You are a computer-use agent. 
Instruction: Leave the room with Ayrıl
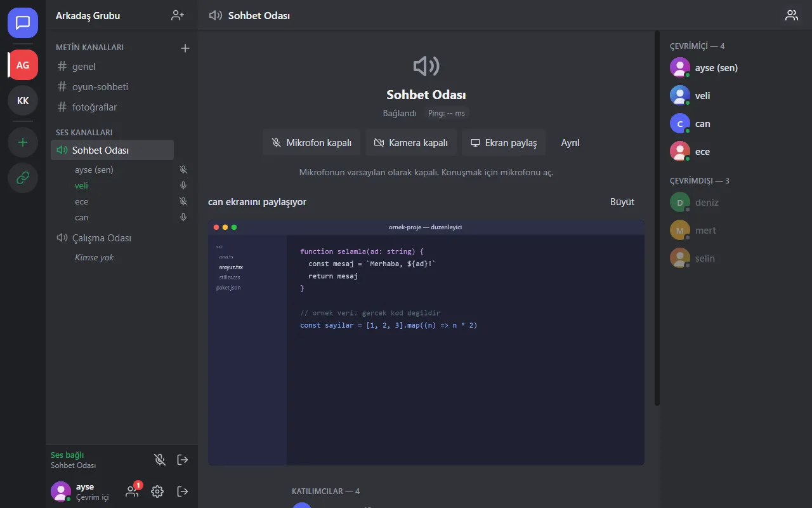tap(570, 143)
